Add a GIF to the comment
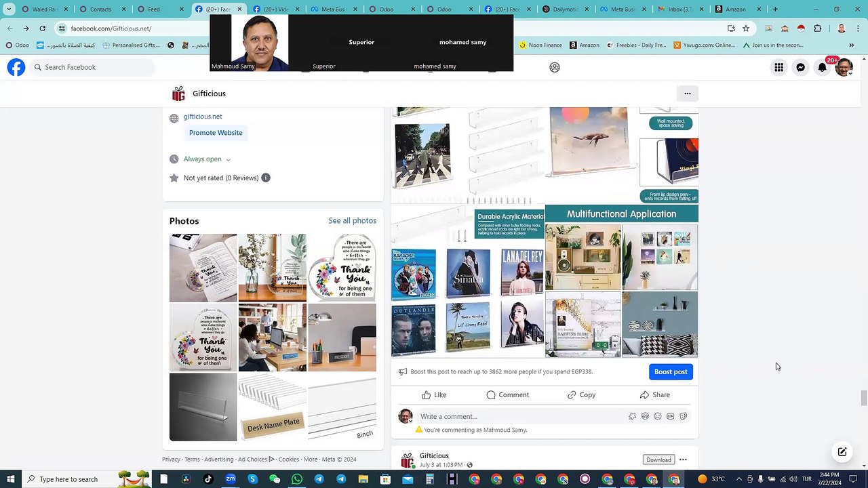The image size is (868, 488). (671, 416)
